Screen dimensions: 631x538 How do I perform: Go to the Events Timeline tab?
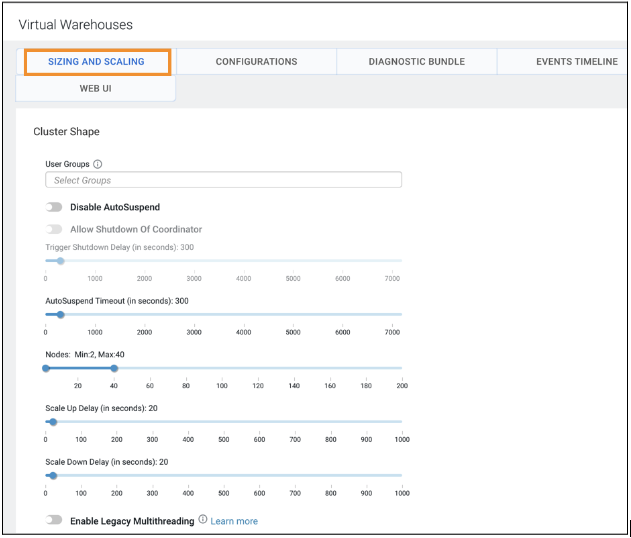(576, 62)
